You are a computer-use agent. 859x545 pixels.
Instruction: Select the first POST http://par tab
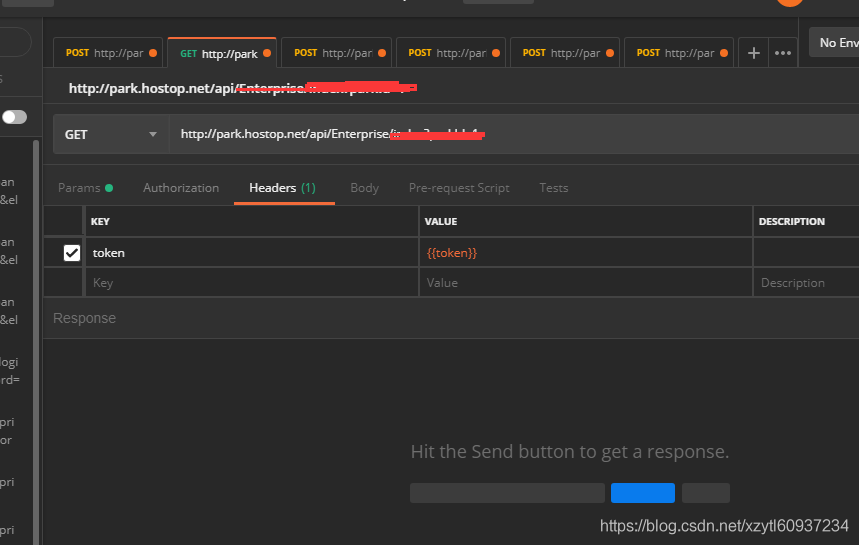click(x=108, y=53)
